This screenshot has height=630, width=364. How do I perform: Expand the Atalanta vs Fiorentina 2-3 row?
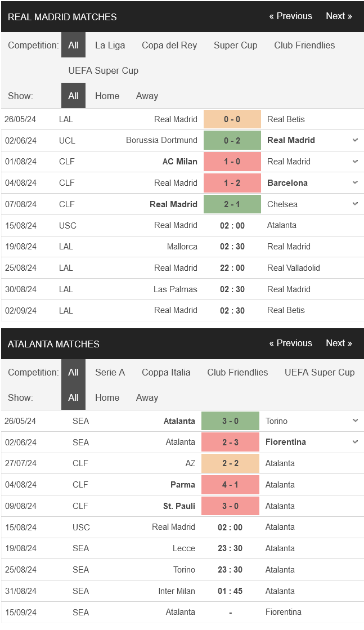pos(355,442)
